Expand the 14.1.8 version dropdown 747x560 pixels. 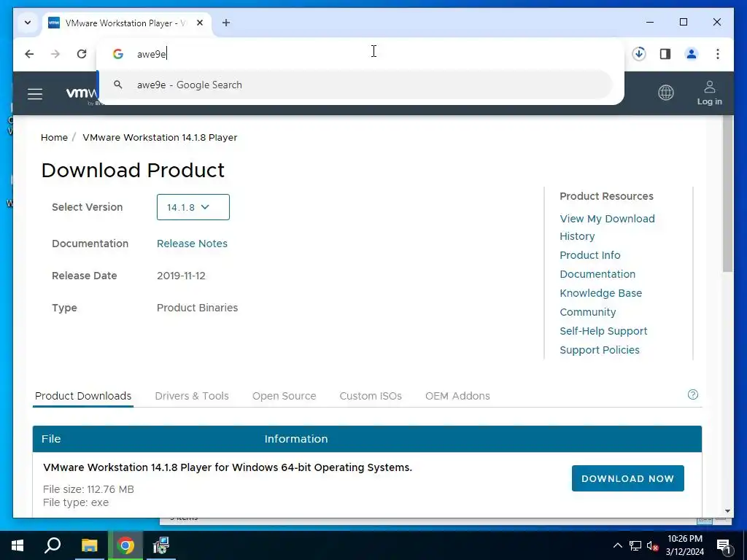click(193, 207)
